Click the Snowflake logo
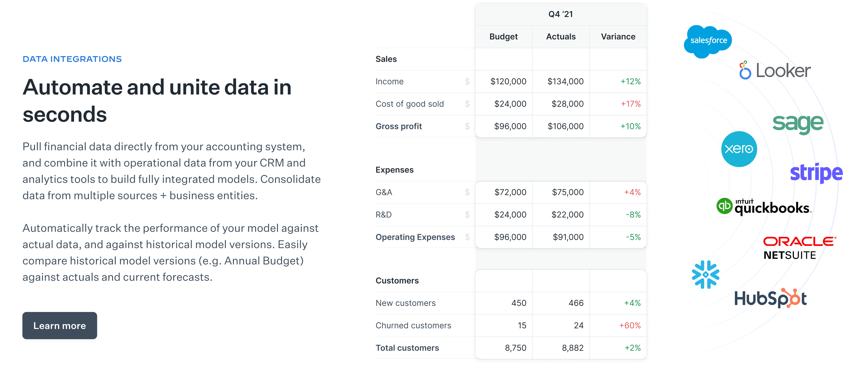868x365 pixels. coord(706,275)
